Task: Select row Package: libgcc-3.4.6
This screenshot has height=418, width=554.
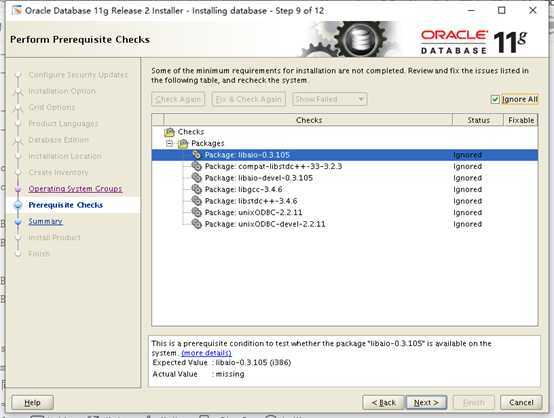Action: (345, 189)
